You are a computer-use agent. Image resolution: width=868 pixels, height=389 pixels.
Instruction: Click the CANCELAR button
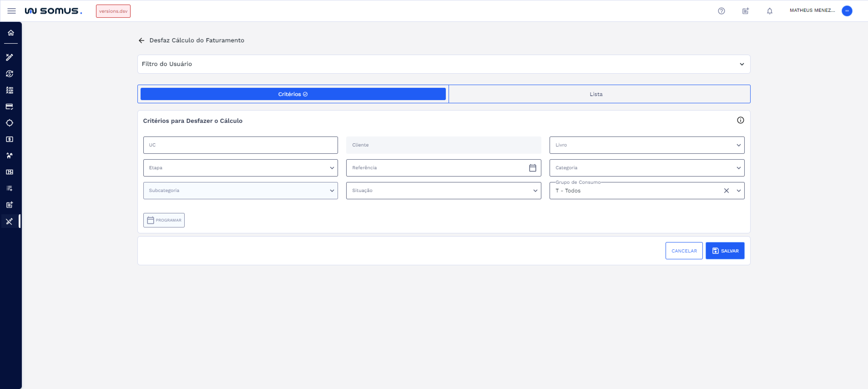pos(684,251)
